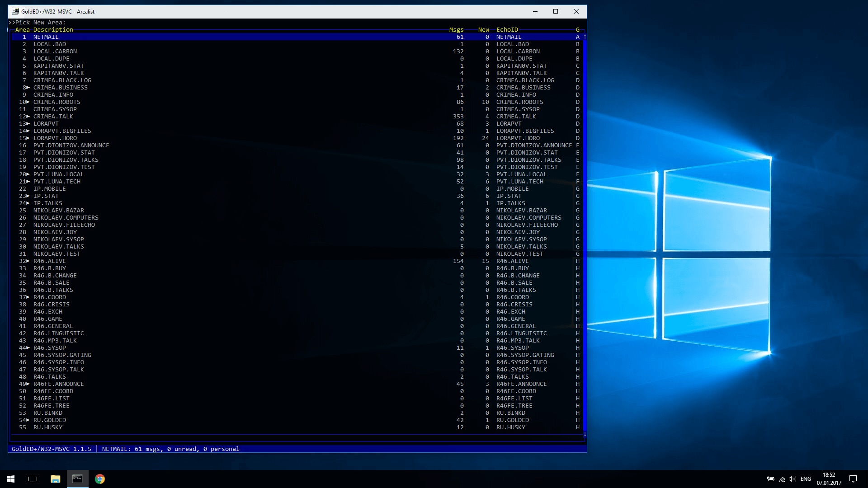Select the NIKOLAEV.FILEECHO area
The height and width of the screenshot is (488, 868).
point(297,225)
